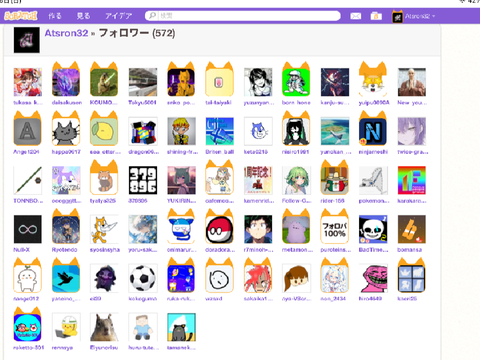The height and width of the screenshot is (360, 480).
Task: Open the blue cat face avatar
Action: [x=258, y=131]
